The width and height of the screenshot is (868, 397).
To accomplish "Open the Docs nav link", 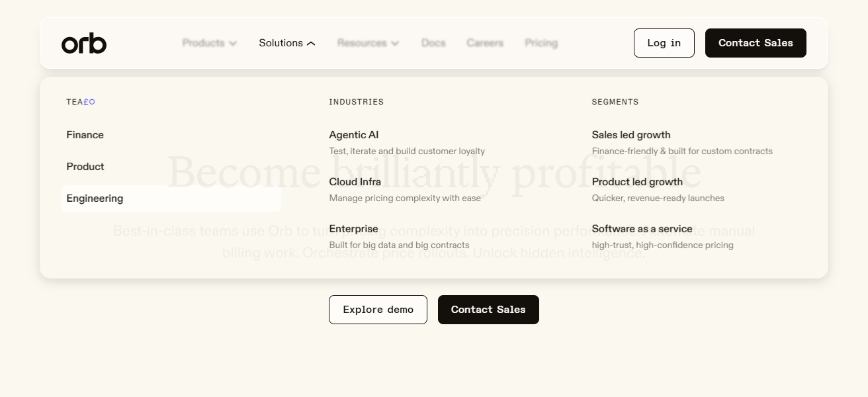I will point(433,43).
